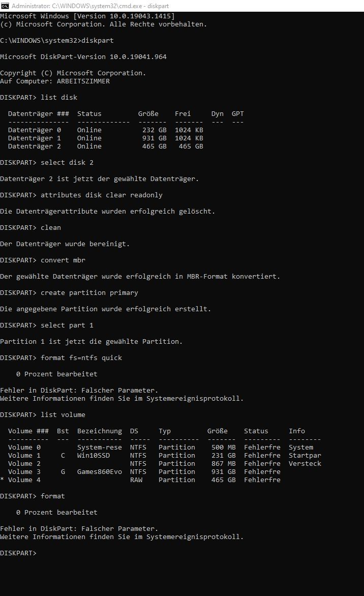Click the '500 MB' size of Volume 0
Image resolution: width=364 pixels, height=596 pixels.
(x=223, y=448)
